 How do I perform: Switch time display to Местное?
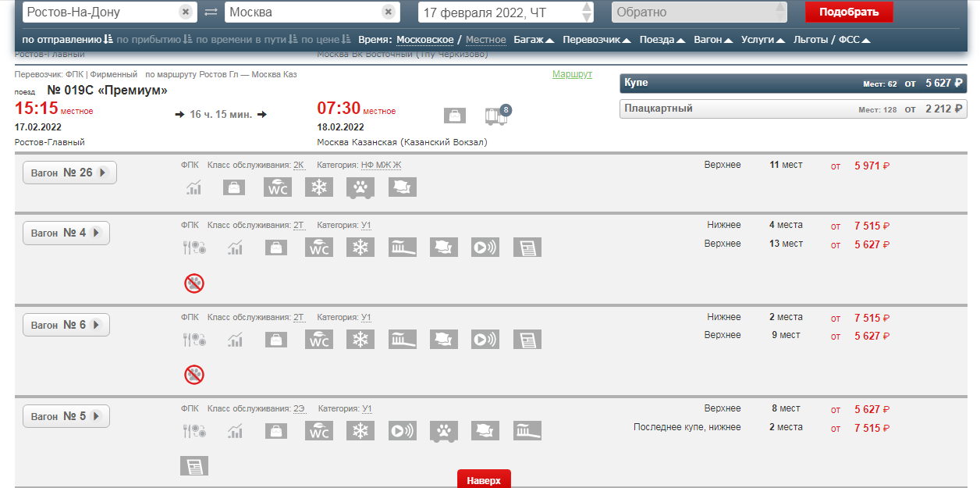click(x=485, y=40)
